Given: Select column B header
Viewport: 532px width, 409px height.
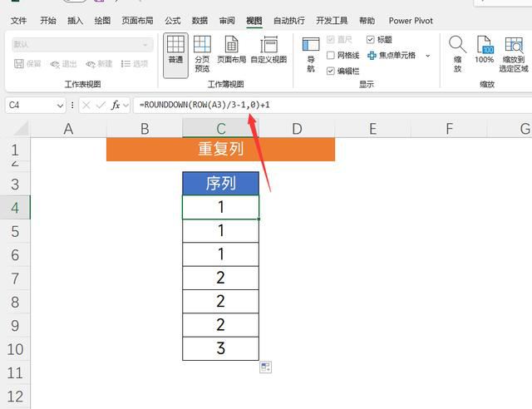Looking at the screenshot, I should point(145,129).
